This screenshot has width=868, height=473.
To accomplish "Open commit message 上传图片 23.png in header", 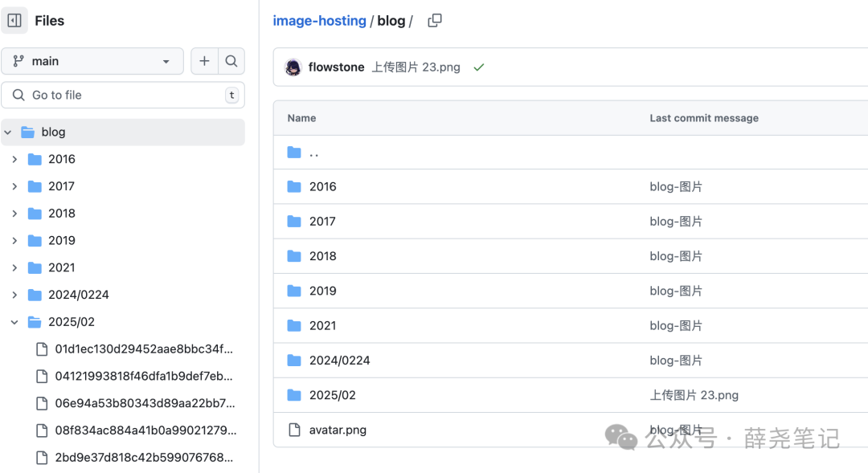I will pos(416,67).
